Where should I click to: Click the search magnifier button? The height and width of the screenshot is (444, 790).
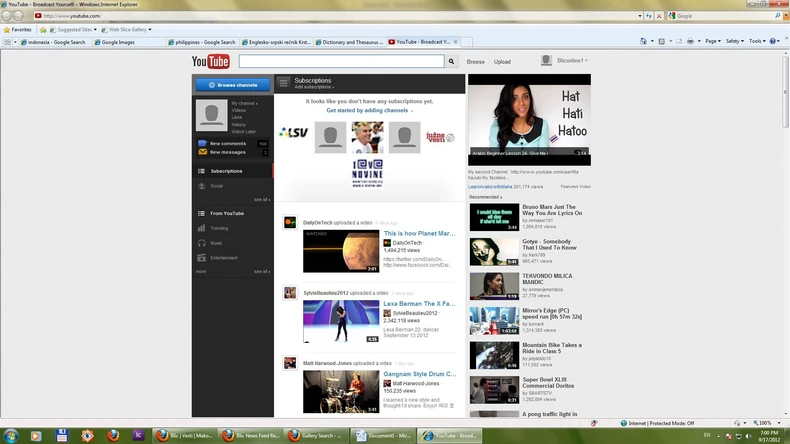pyautogui.click(x=451, y=62)
